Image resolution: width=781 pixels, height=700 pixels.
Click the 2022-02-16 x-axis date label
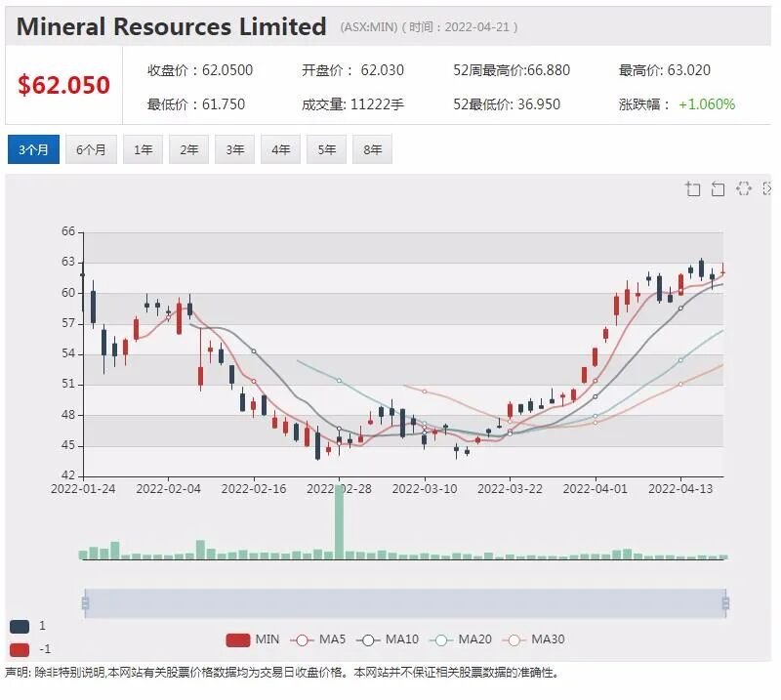tap(254, 489)
